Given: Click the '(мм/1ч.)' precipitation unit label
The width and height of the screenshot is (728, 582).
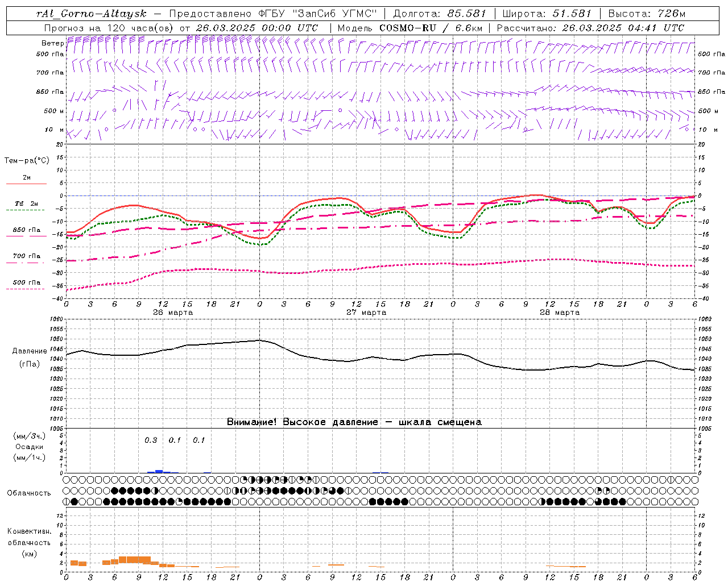Looking at the screenshot, I should click(30, 458).
